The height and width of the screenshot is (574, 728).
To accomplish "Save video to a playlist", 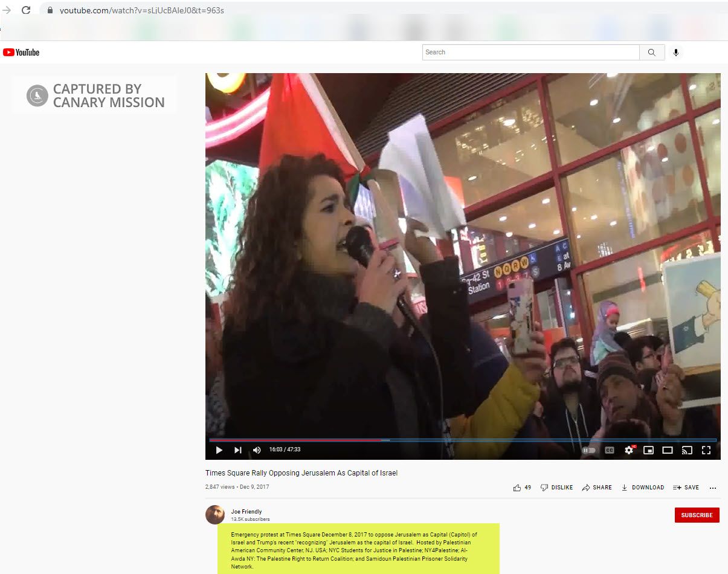I will (x=686, y=488).
